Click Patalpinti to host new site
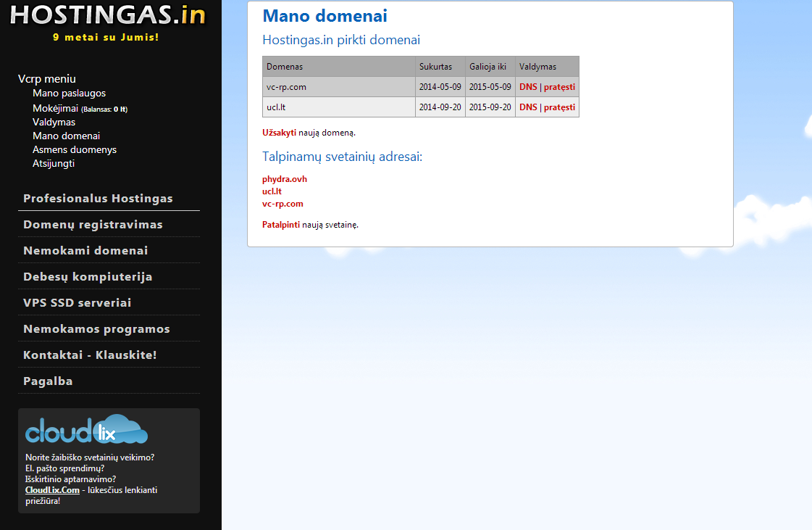Viewport: 812px width, 530px height. [x=280, y=225]
